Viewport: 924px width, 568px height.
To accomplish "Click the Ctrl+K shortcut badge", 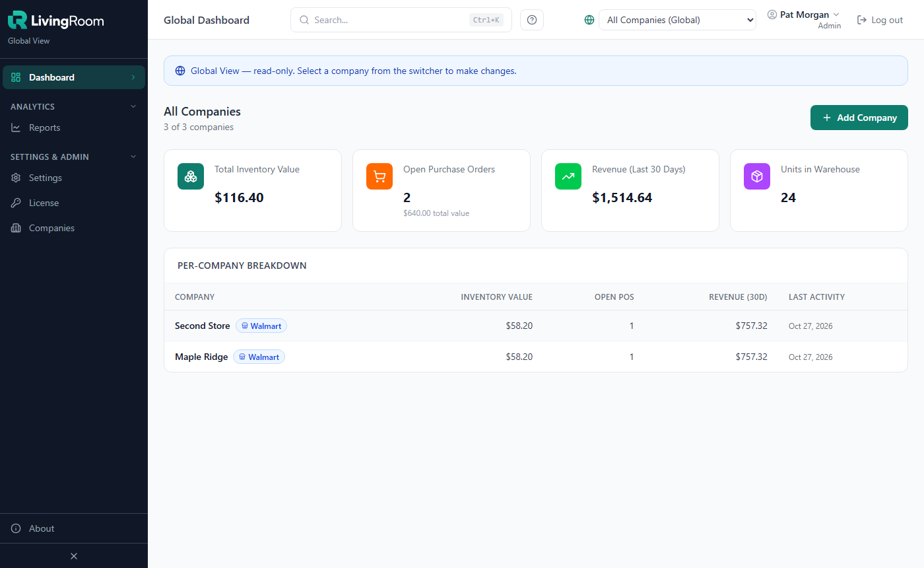I will pyautogui.click(x=486, y=20).
